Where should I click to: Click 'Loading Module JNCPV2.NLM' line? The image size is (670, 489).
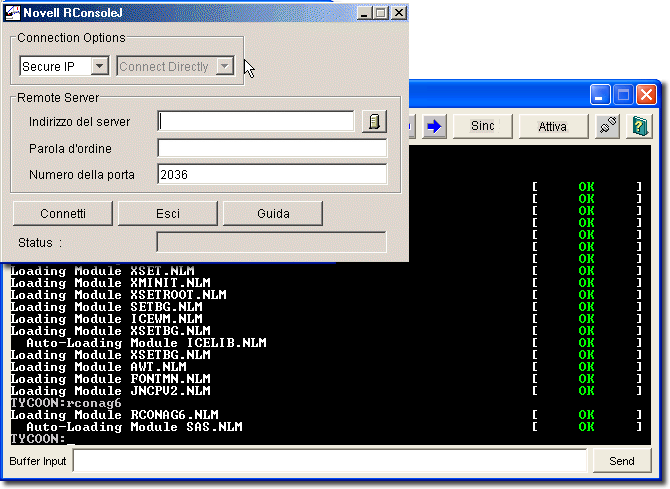(111, 391)
